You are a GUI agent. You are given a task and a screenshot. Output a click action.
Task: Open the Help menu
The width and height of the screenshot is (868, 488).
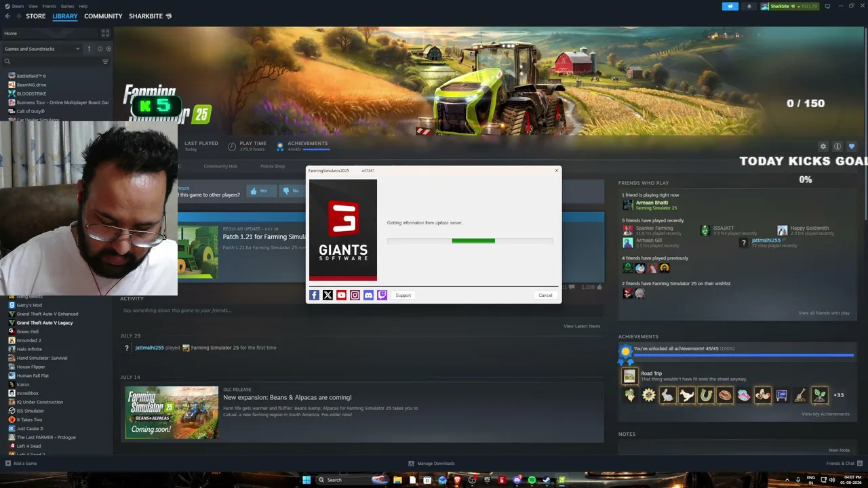click(x=83, y=6)
